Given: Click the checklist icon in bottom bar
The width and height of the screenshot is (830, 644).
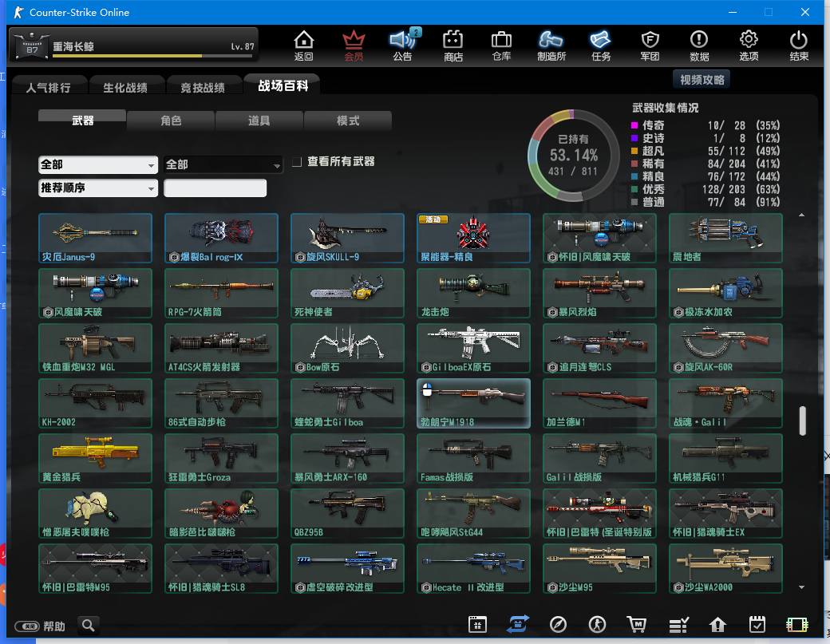Looking at the screenshot, I should tap(678, 626).
